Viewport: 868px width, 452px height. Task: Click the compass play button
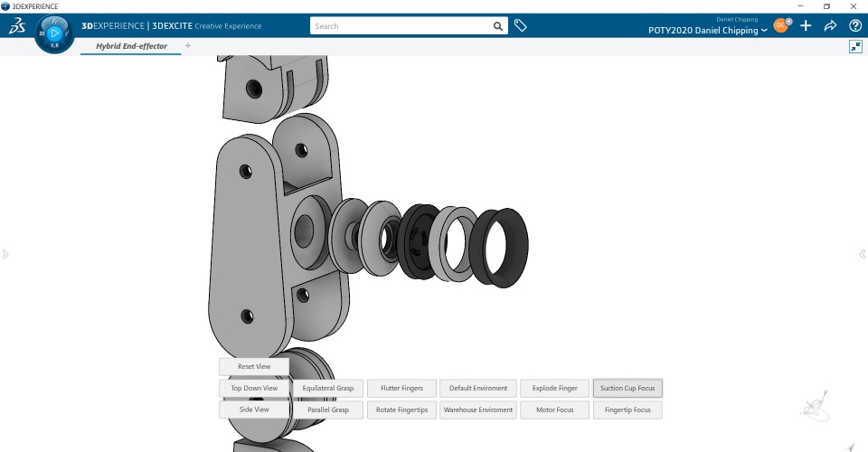54,33
